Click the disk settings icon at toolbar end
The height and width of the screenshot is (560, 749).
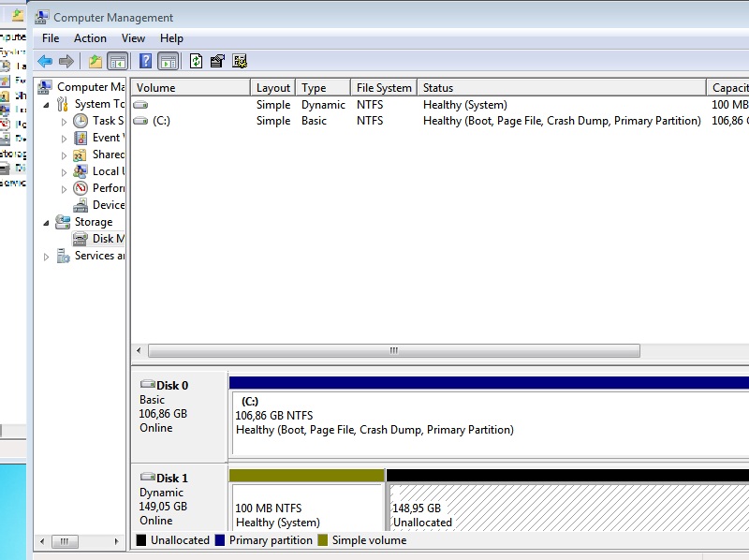point(240,61)
